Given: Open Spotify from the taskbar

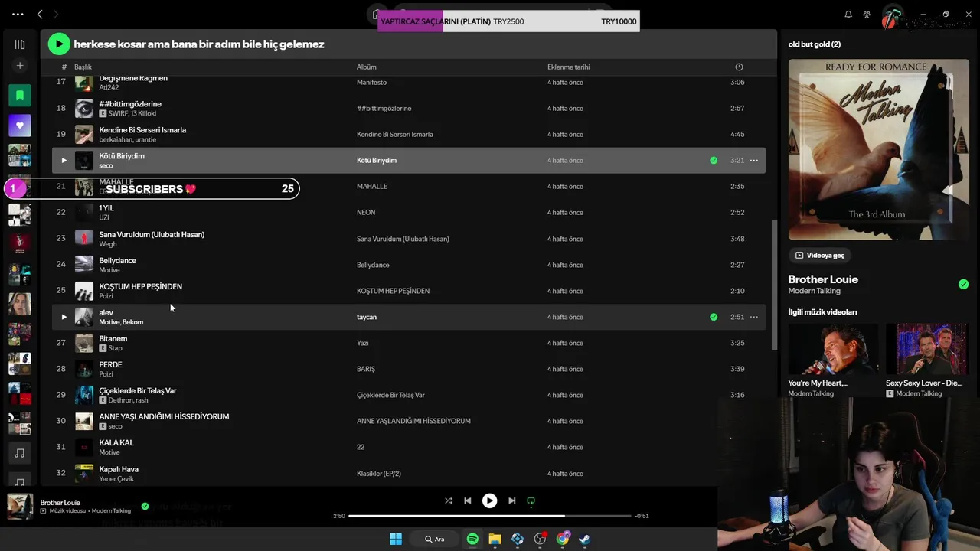Looking at the screenshot, I should pos(472,539).
